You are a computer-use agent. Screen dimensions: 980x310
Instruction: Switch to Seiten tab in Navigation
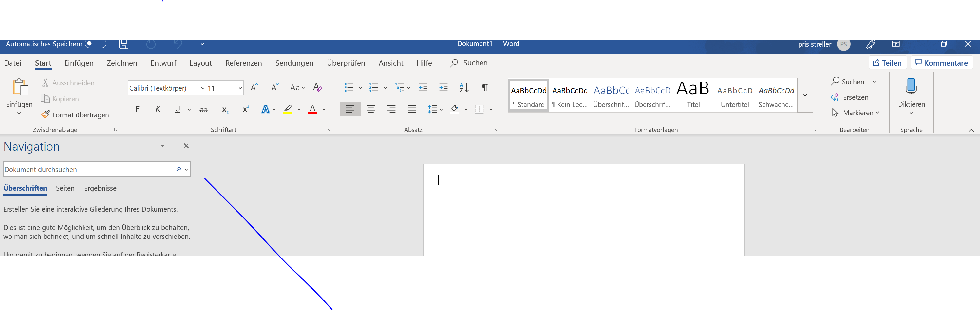point(65,188)
